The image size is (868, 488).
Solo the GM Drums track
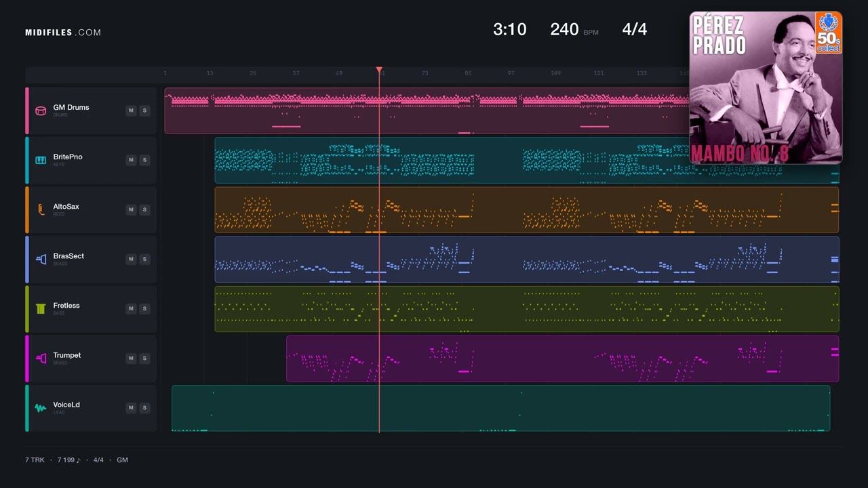144,110
